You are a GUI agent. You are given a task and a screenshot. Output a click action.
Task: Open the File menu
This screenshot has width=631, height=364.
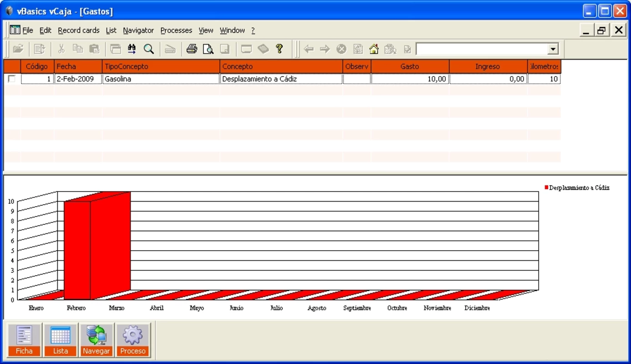pyautogui.click(x=28, y=30)
